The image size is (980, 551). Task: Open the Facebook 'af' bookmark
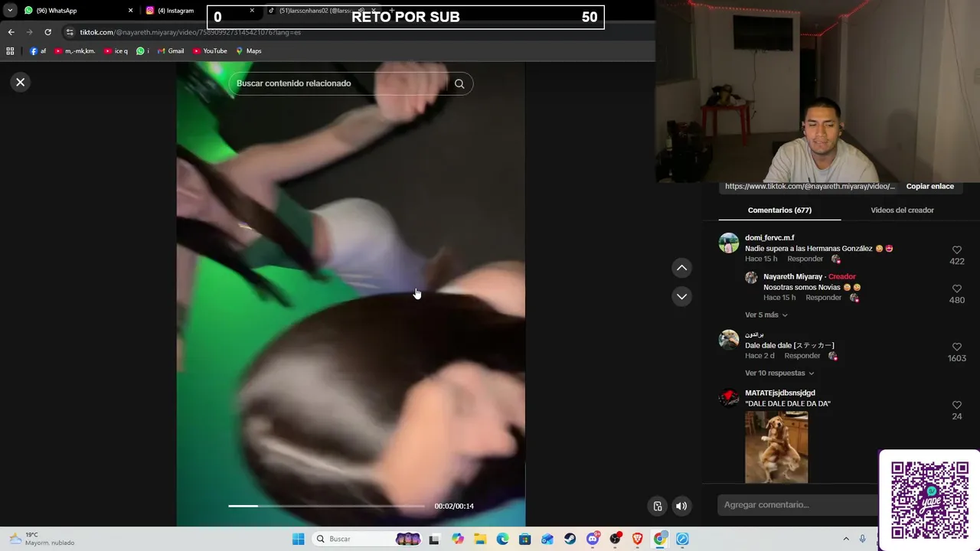click(x=38, y=51)
